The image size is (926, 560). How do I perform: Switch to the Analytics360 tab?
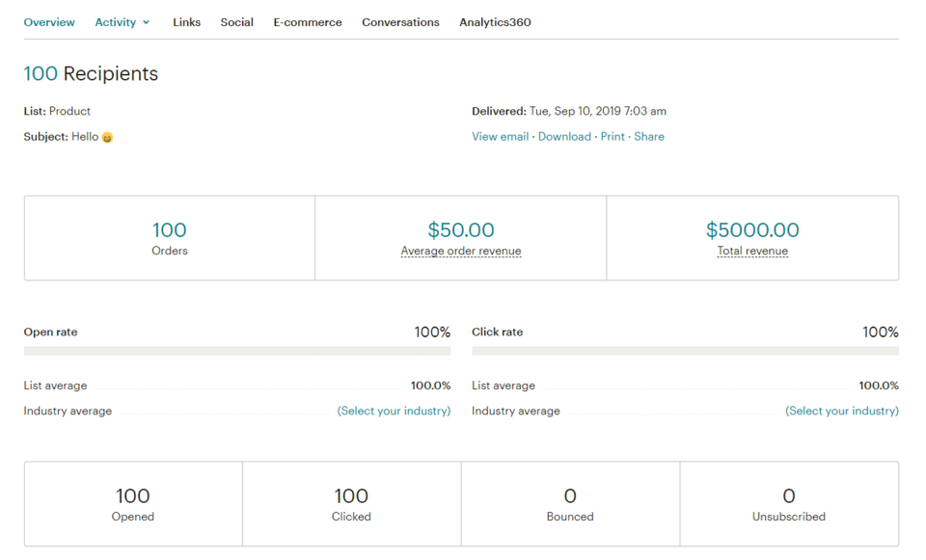(x=495, y=22)
